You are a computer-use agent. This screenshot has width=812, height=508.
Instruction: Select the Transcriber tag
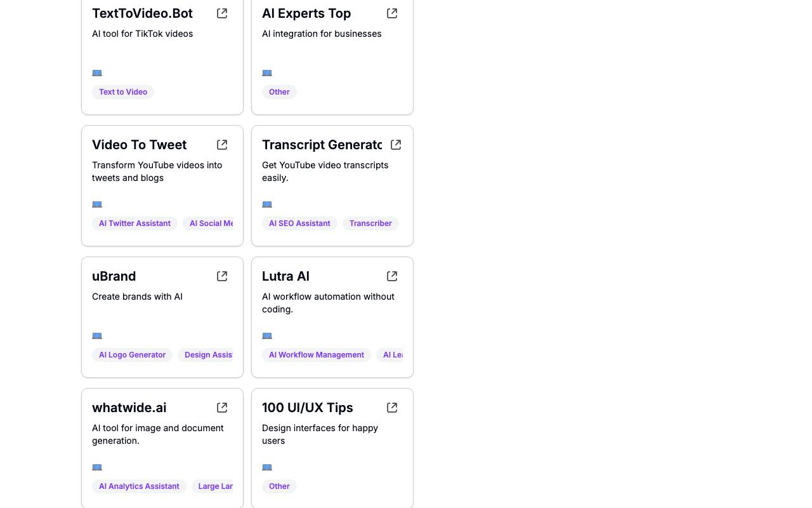(x=370, y=224)
